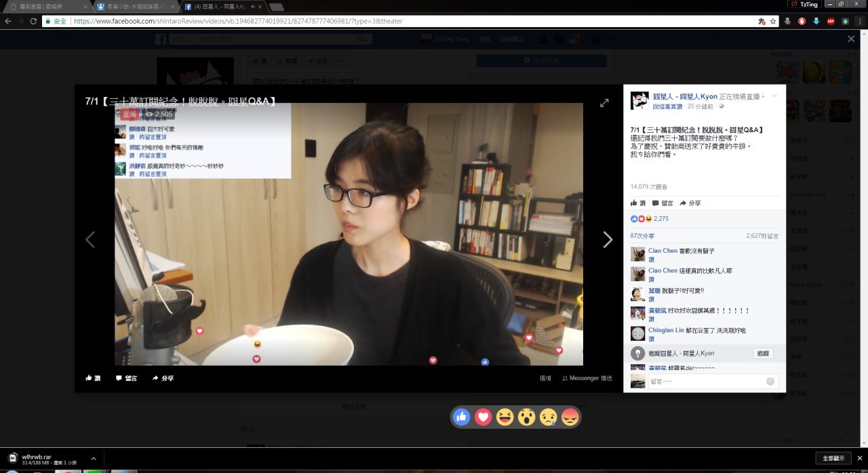Choose the Love heart reaction

click(483, 417)
